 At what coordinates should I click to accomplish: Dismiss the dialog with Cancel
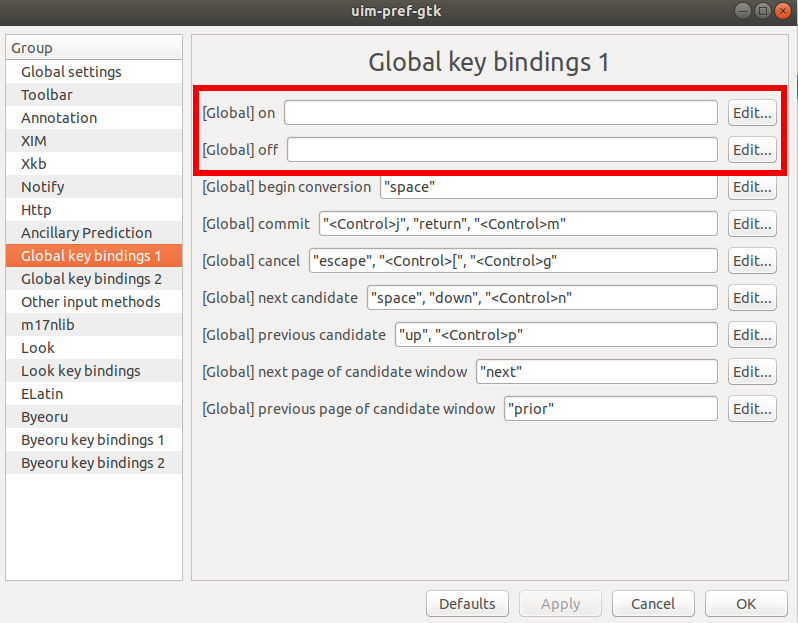tap(653, 604)
